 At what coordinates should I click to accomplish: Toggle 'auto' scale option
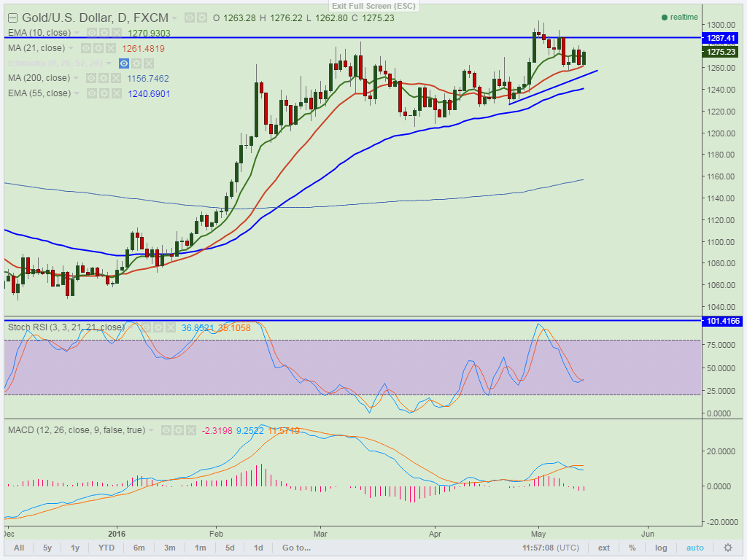(x=694, y=548)
